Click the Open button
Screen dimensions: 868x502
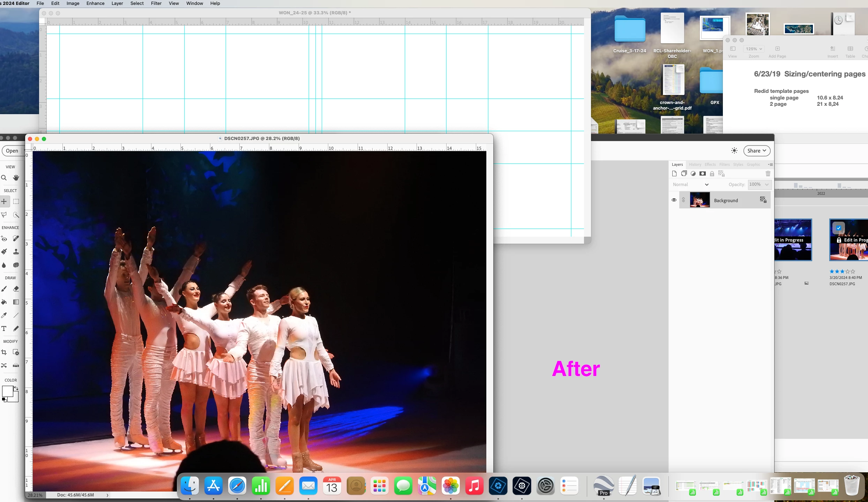(x=12, y=151)
